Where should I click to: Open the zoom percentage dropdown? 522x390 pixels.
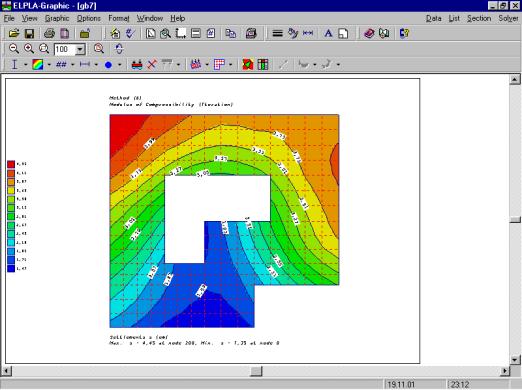pos(80,49)
